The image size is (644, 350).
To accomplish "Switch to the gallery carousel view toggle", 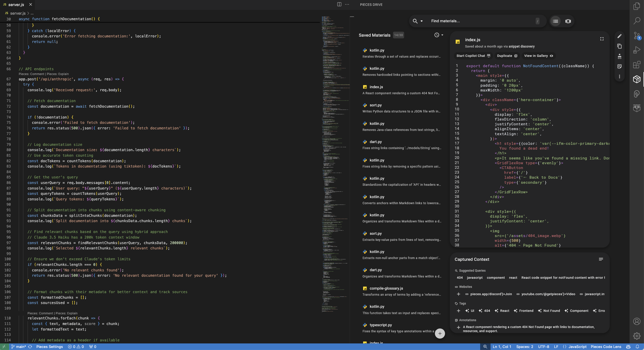I will pyautogui.click(x=568, y=21).
